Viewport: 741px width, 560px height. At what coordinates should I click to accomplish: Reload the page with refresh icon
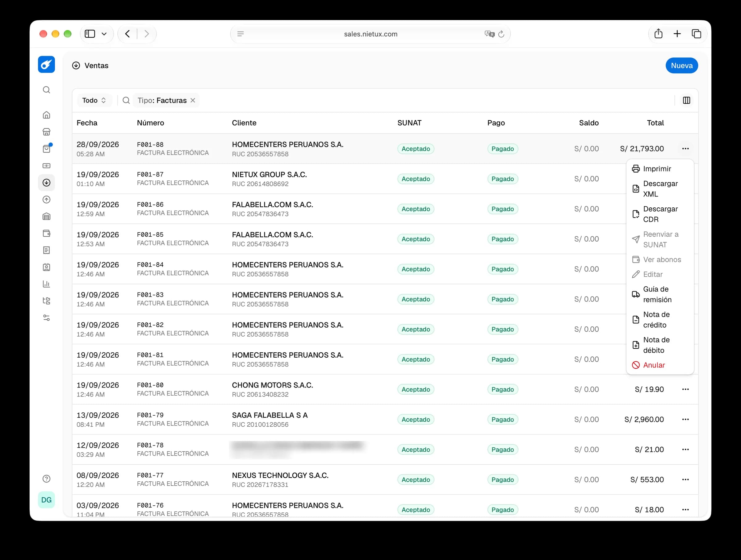[x=501, y=34]
